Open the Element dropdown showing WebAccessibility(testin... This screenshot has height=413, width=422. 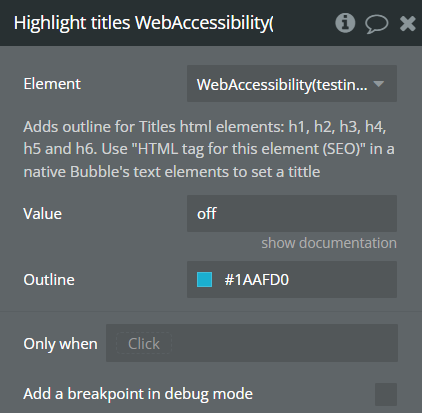pos(292,84)
